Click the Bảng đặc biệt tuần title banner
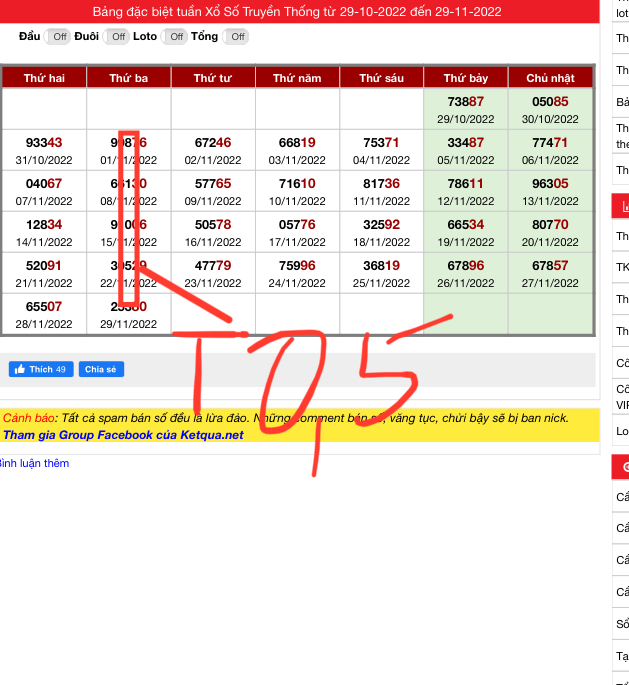 point(297,12)
